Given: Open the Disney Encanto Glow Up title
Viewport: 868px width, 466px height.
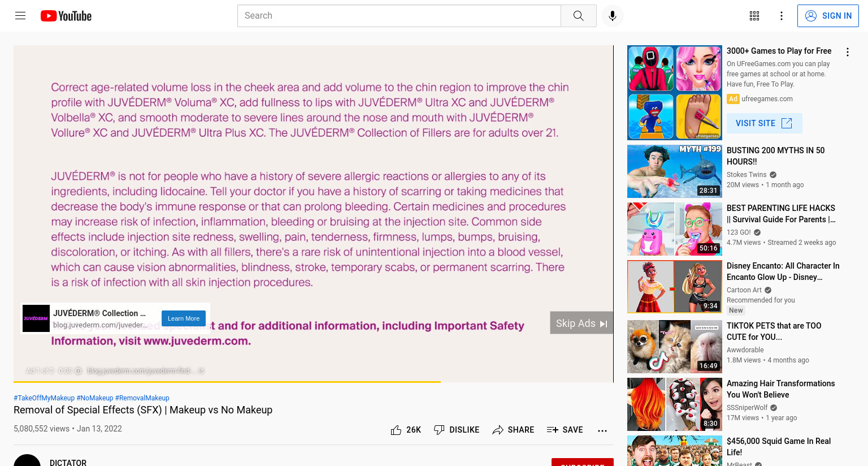Looking at the screenshot, I should [x=783, y=271].
